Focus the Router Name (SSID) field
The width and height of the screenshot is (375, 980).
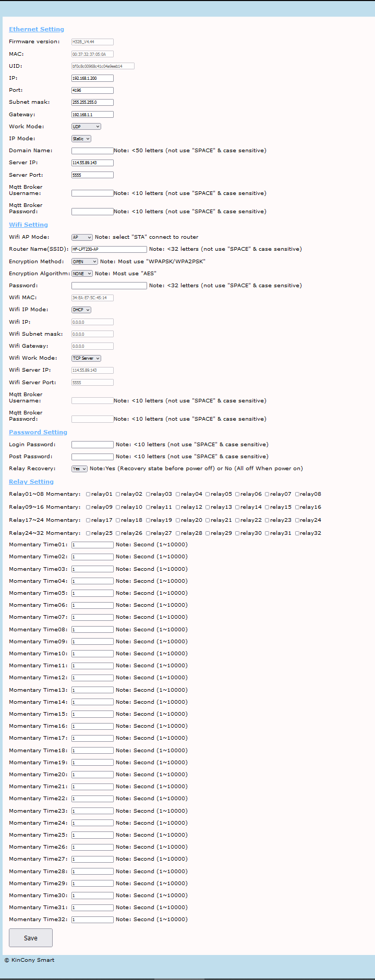coord(109,249)
